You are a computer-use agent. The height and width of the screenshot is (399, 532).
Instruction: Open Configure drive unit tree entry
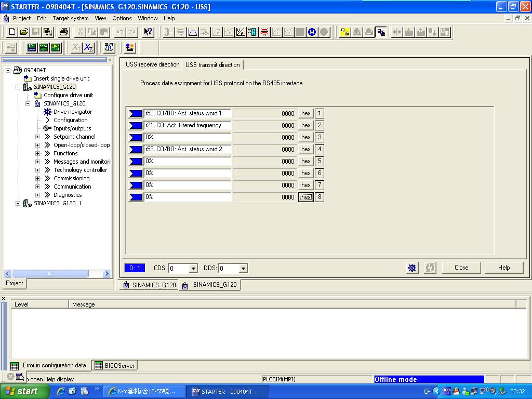click(68, 95)
